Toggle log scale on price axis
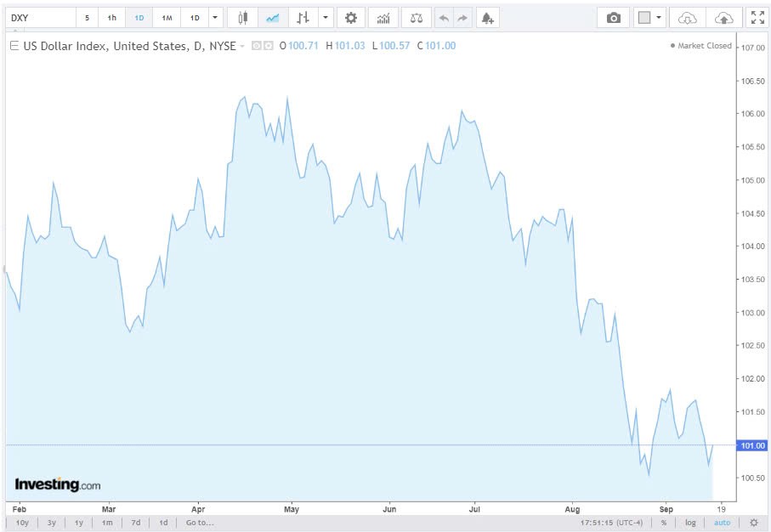The height and width of the screenshot is (532, 771). 692,523
